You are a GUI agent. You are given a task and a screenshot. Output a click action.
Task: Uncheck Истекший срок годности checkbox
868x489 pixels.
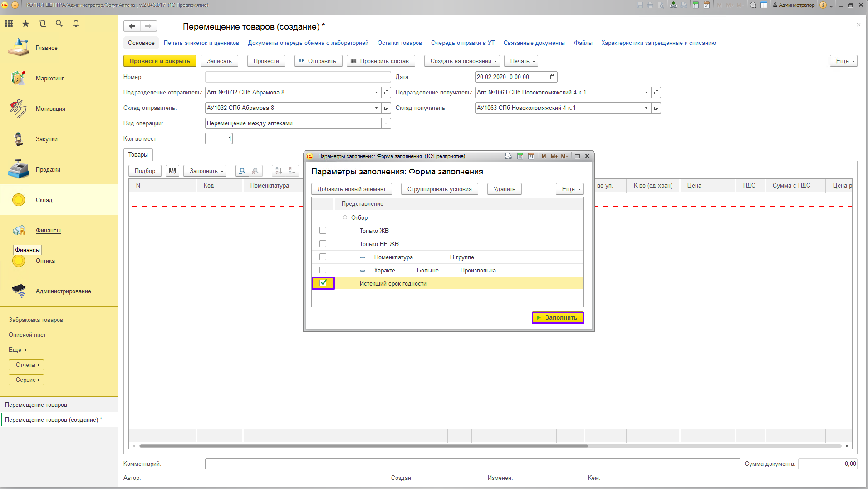pyautogui.click(x=323, y=283)
